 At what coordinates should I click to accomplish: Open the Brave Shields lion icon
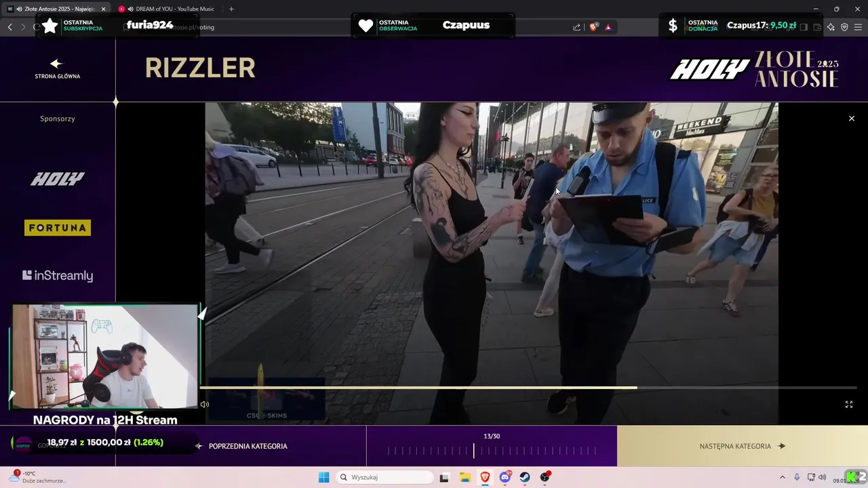(x=593, y=27)
